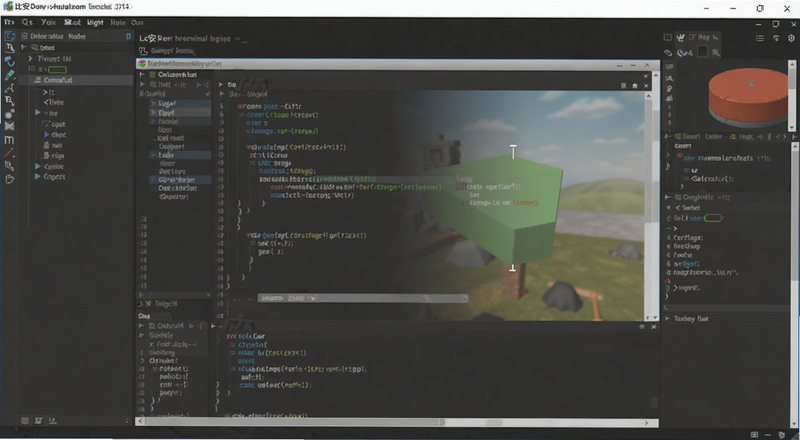Screen dimensions: 800x440
Task: Click the list-lines icon left of the gear
Action: [x=760, y=38]
